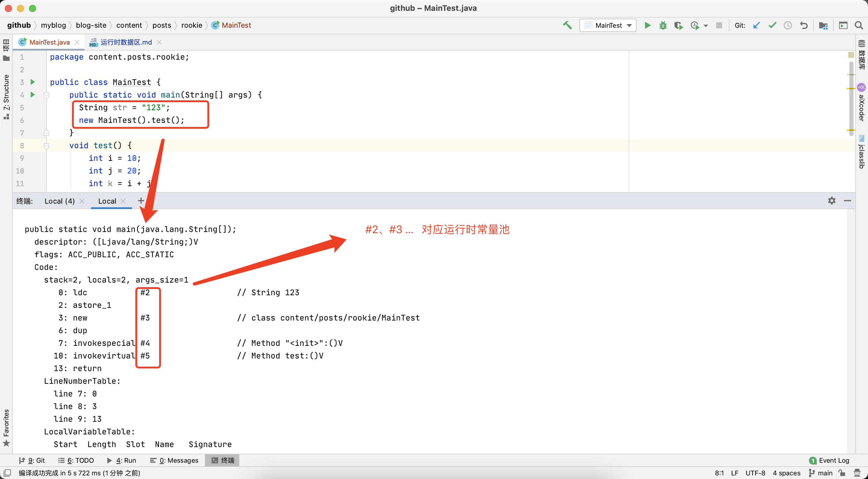
Task: Click the Settings gear icon in terminal
Action: 832,201
